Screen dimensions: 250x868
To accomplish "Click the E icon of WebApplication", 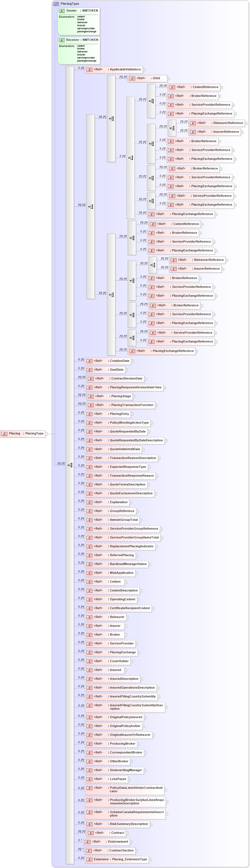I will pos(90,573).
